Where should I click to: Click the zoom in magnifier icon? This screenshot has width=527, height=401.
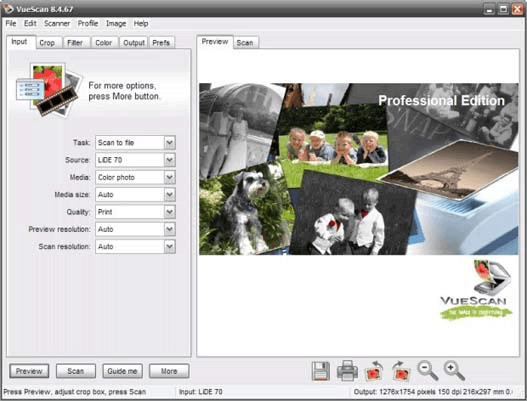[x=454, y=371]
